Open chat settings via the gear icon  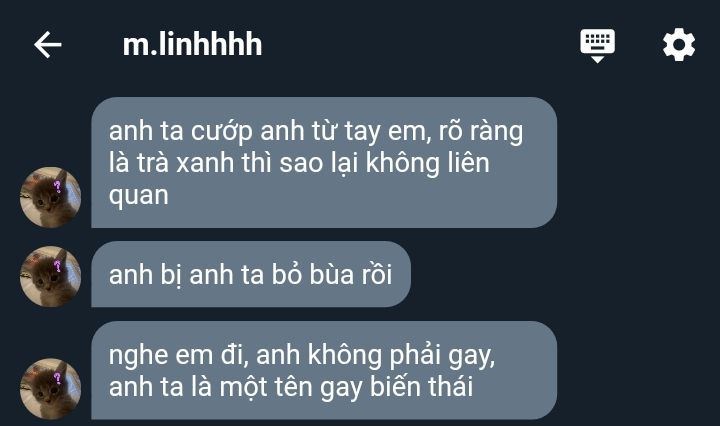coord(679,45)
